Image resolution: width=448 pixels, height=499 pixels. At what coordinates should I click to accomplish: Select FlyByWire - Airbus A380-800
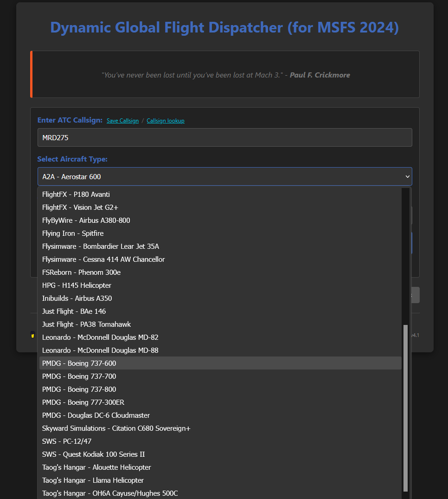click(x=220, y=220)
